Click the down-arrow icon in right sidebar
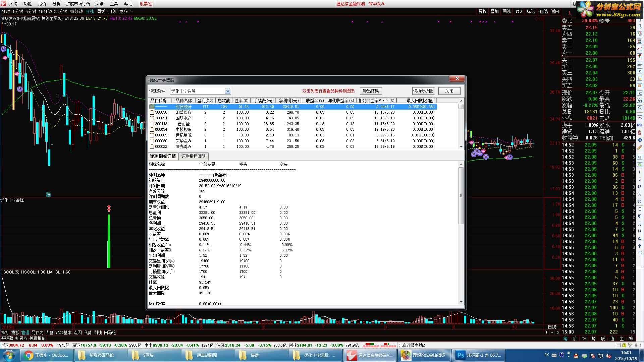The width and height of the screenshot is (644, 362). click(x=640, y=26)
